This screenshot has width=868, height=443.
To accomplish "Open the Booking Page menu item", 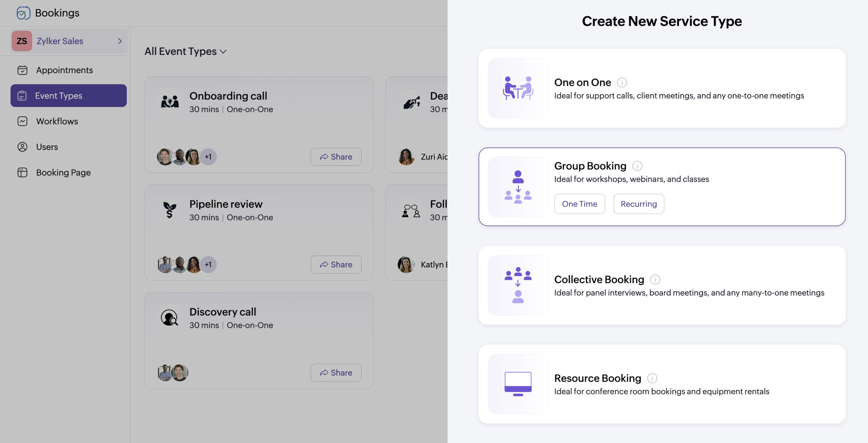I will pos(63,172).
